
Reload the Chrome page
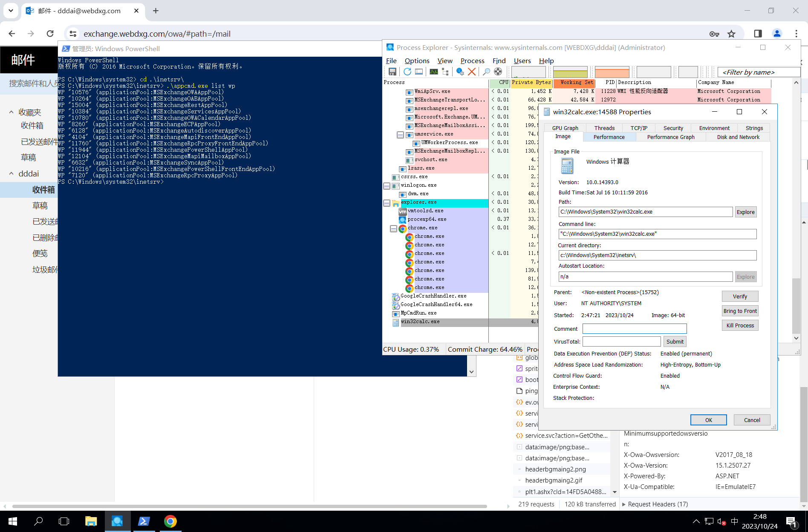[x=50, y=34]
